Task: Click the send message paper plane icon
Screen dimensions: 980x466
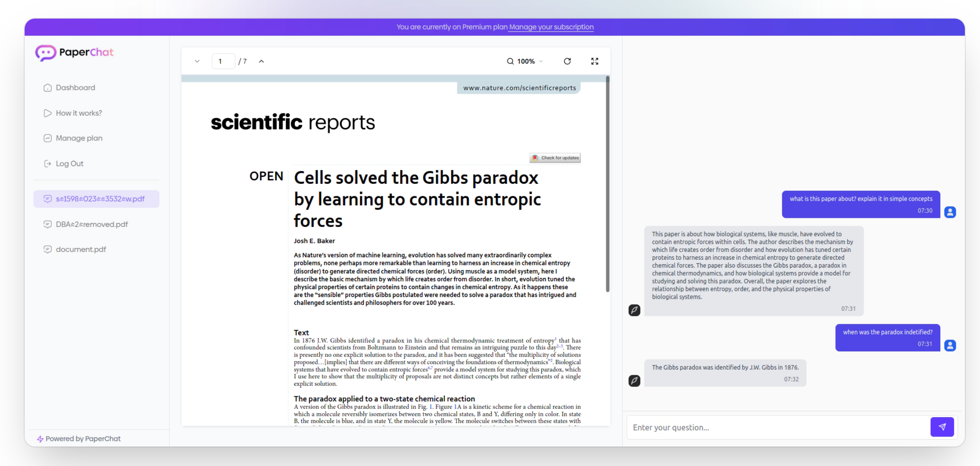Action: [x=942, y=427]
